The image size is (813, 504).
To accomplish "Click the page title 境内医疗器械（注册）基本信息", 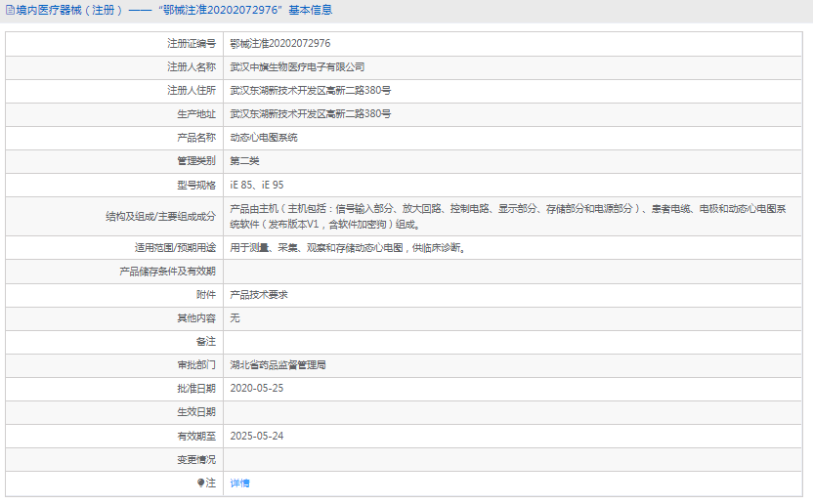I will click(x=169, y=10).
